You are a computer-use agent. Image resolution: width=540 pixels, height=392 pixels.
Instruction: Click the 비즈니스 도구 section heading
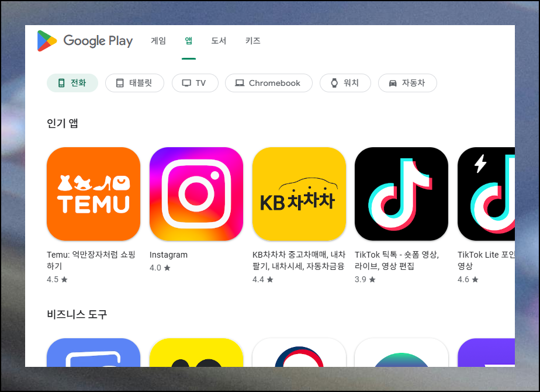[x=77, y=314]
